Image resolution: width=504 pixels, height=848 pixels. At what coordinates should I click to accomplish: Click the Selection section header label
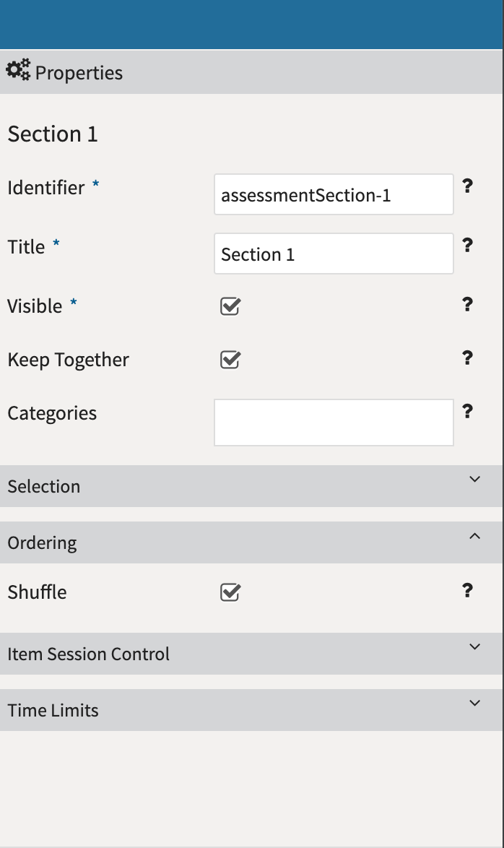tap(43, 486)
